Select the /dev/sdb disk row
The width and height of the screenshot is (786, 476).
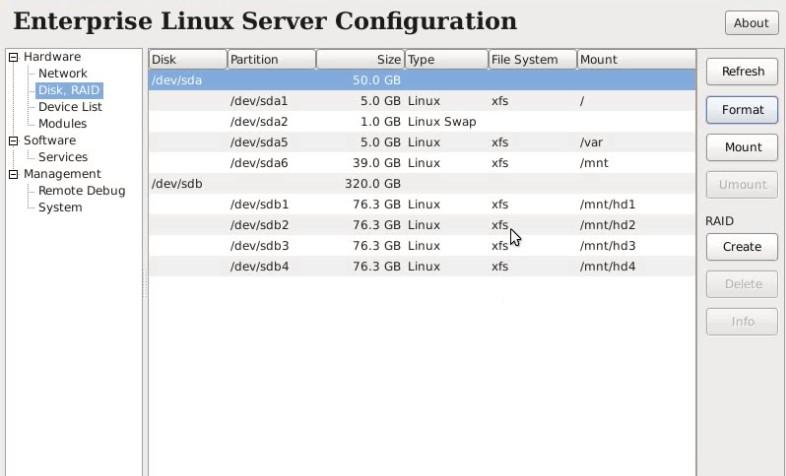click(x=422, y=184)
